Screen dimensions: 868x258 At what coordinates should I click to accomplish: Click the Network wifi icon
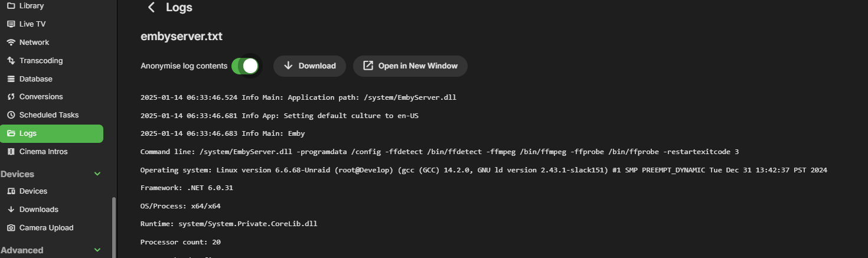point(11,43)
